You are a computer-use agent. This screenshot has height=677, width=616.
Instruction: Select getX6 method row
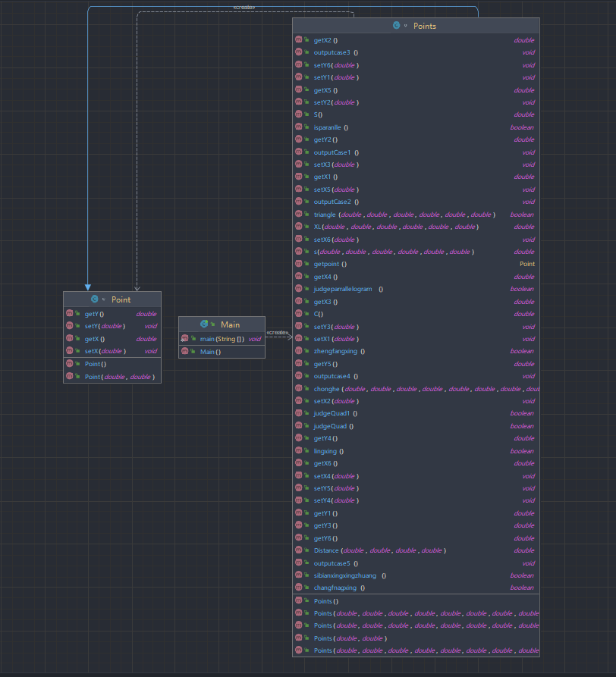tap(416, 463)
